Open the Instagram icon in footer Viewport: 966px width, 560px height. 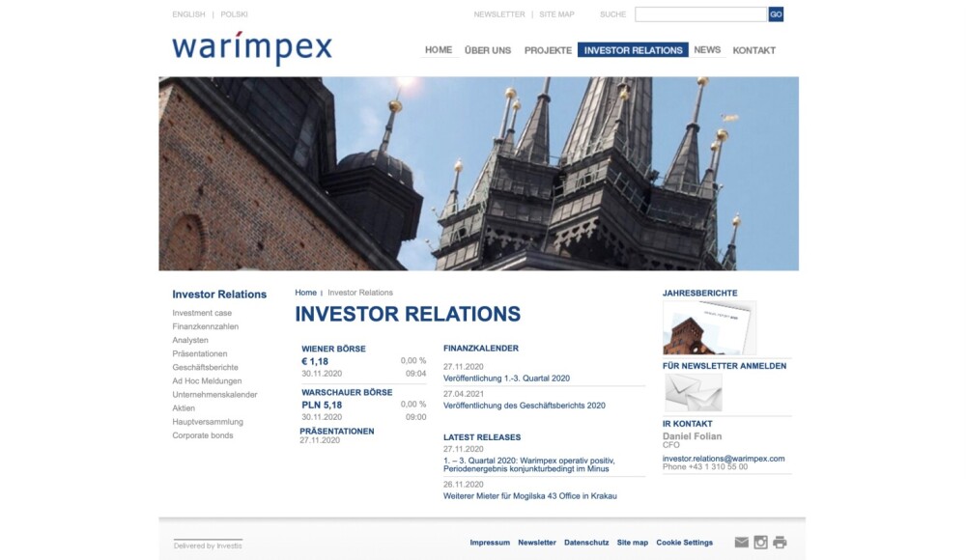tap(760, 543)
